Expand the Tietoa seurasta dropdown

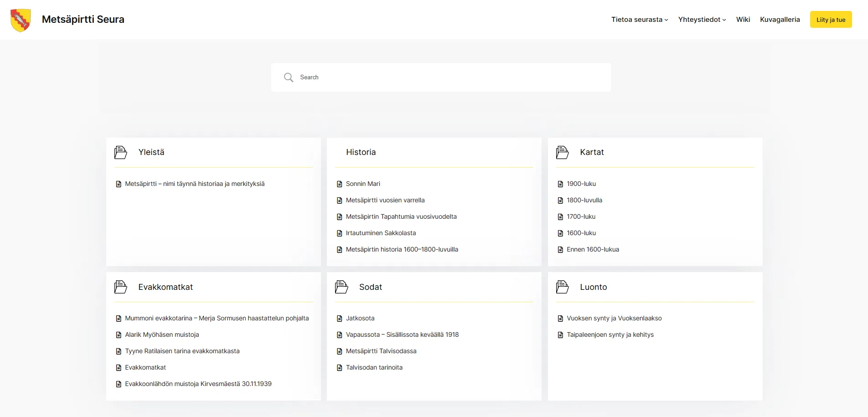point(640,19)
